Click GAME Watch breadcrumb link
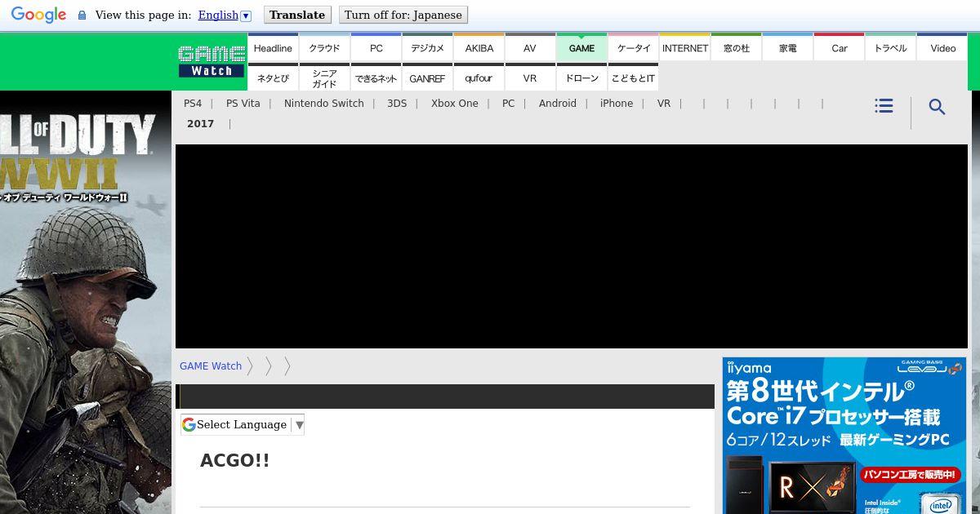Viewport: 980px width, 514px height. pyautogui.click(x=211, y=366)
